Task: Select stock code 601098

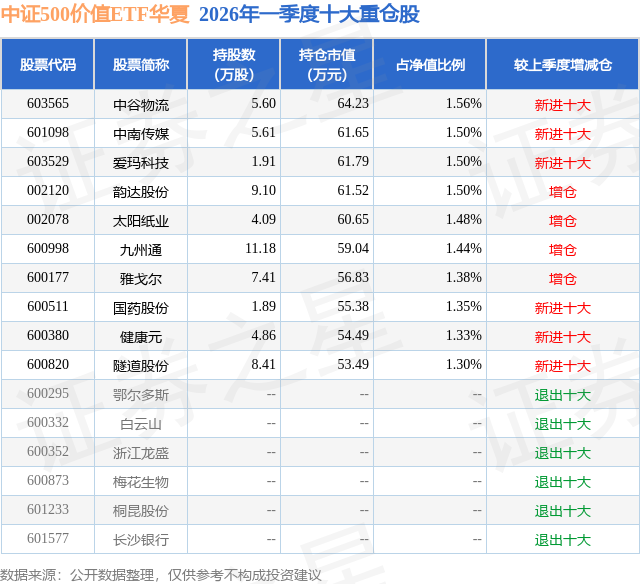Action: (x=48, y=133)
